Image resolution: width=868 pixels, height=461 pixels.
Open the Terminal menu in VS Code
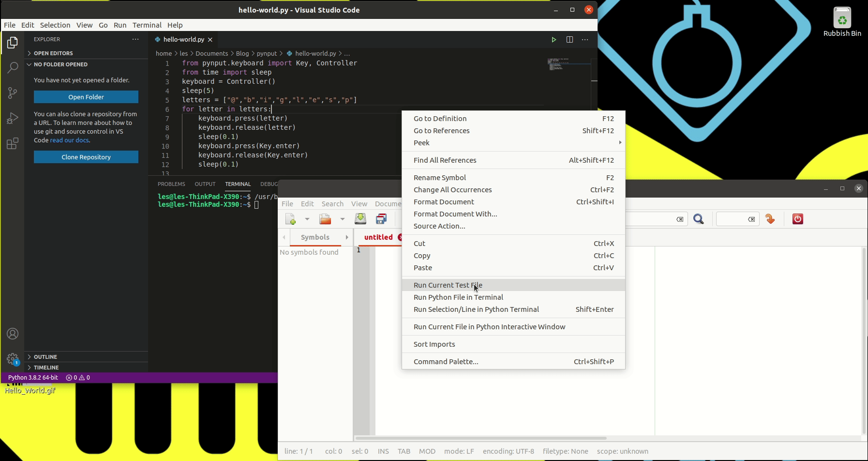point(147,25)
